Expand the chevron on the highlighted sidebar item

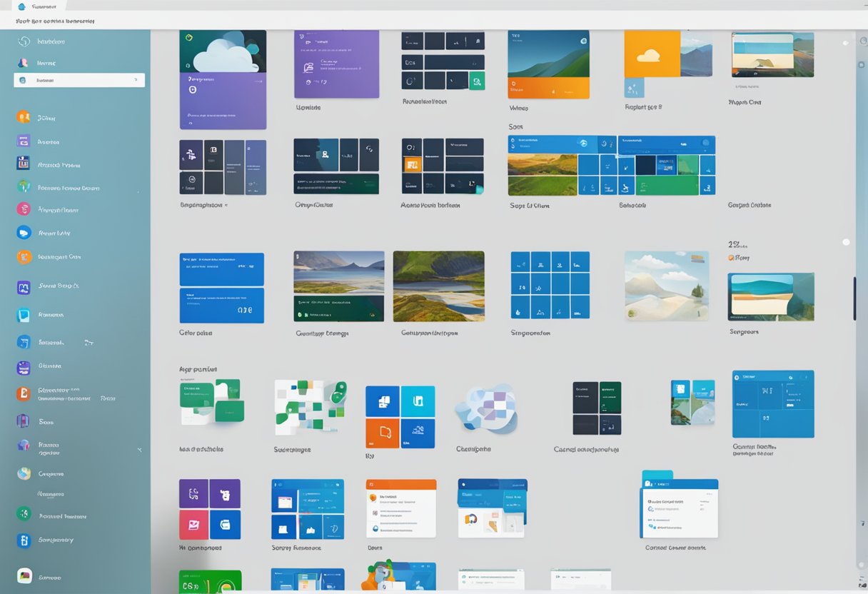[136, 81]
